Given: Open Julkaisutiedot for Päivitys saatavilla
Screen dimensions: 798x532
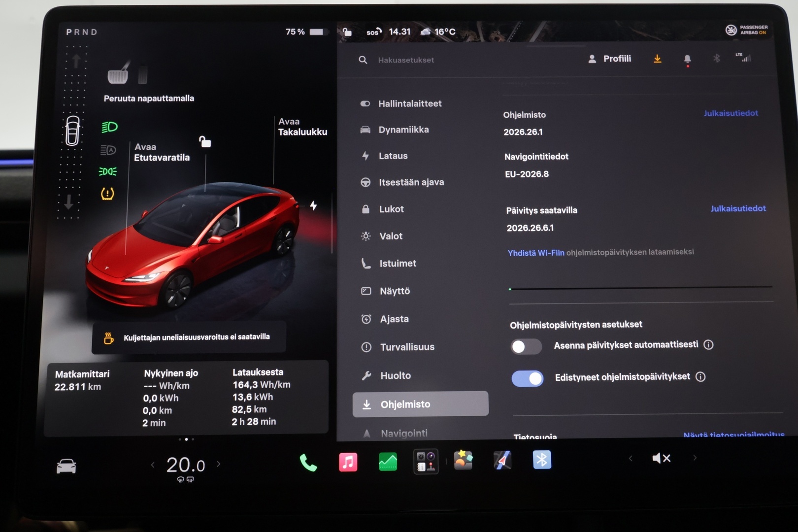Looking at the screenshot, I should (738, 209).
